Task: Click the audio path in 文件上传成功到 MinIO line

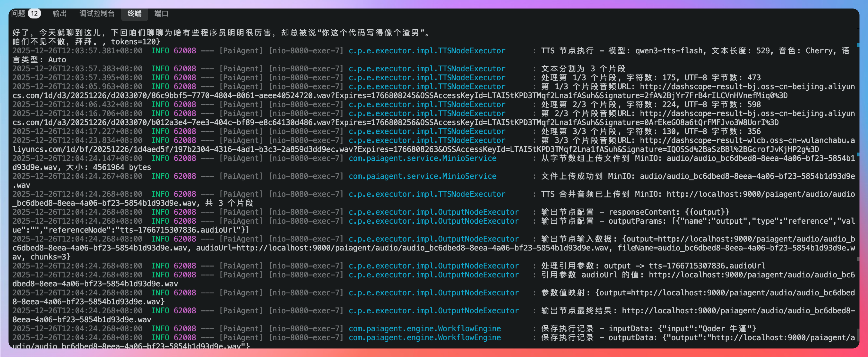Action: click(x=747, y=176)
